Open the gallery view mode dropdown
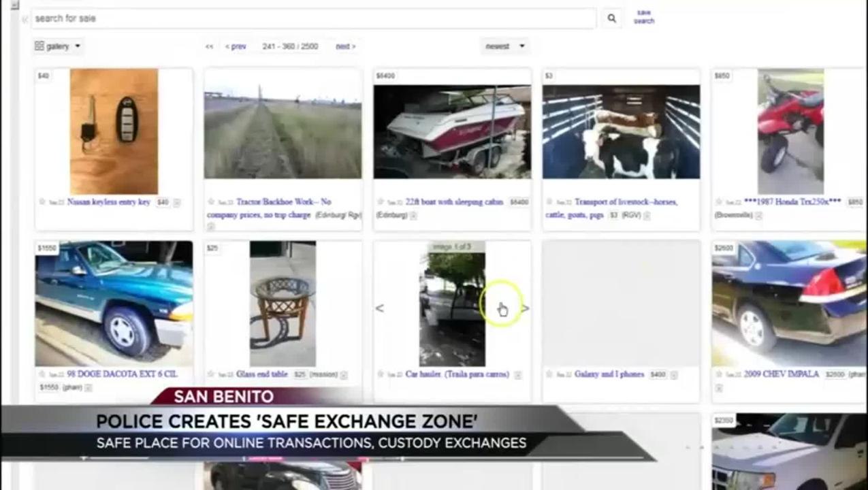Screen dimensions: 868x490 click(58, 46)
